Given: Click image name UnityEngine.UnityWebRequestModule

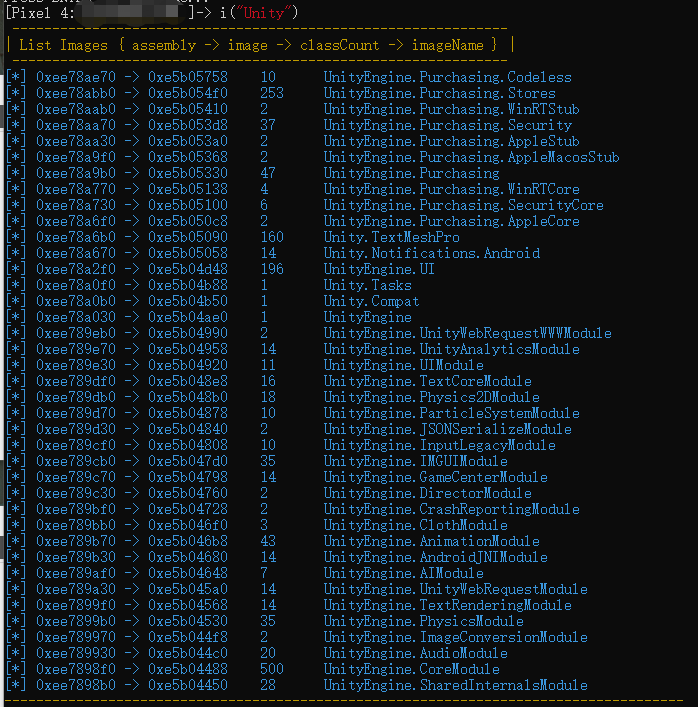Looking at the screenshot, I should click(x=455, y=589).
